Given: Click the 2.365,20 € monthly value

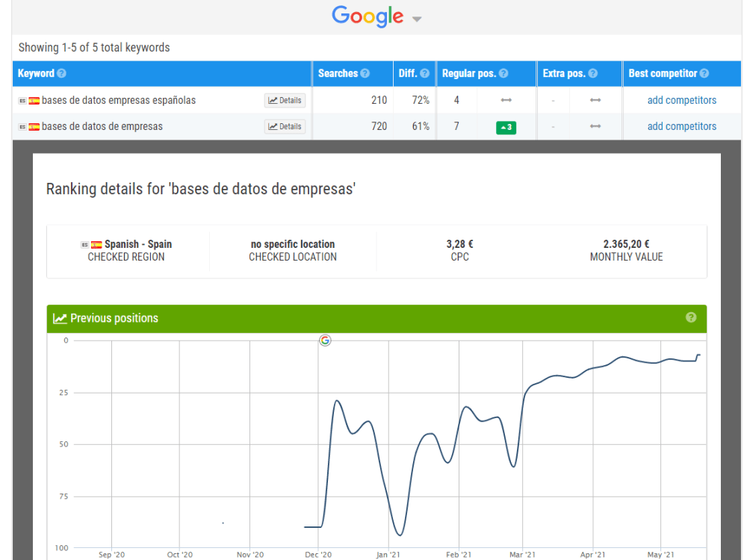Looking at the screenshot, I should click(626, 244).
